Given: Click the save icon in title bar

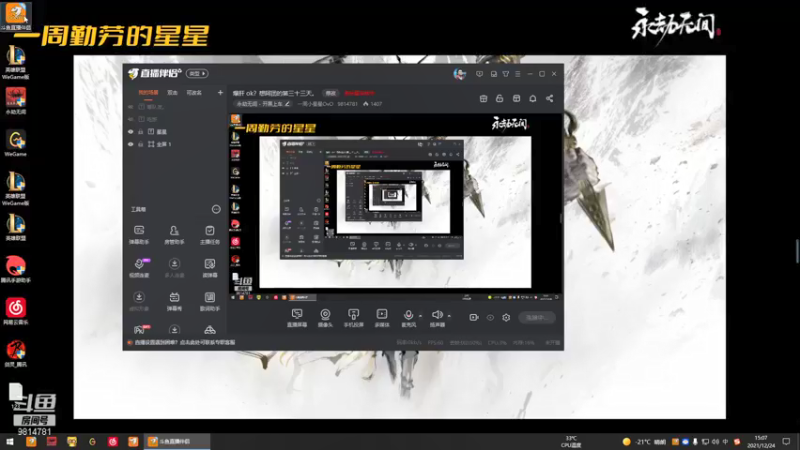Looking at the screenshot, I should pos(493,74).
